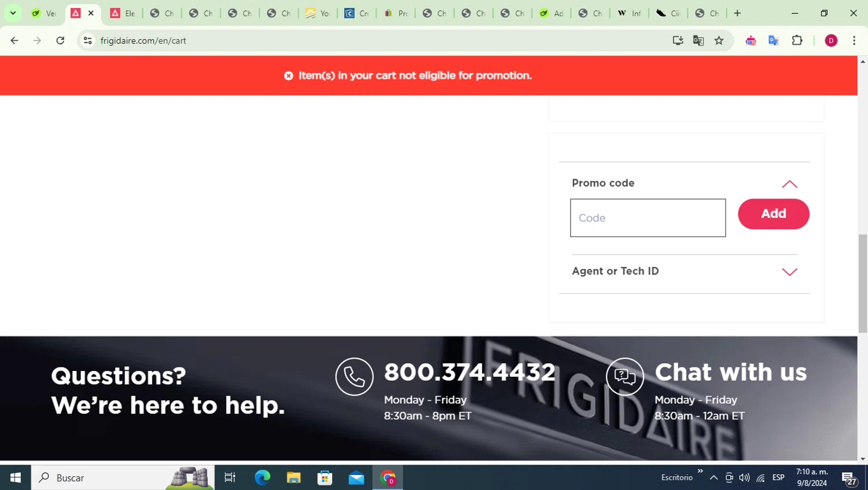This screenshot has width=868, height=490.
Task: Open the translate page icon
Action: tap(698, 40)
